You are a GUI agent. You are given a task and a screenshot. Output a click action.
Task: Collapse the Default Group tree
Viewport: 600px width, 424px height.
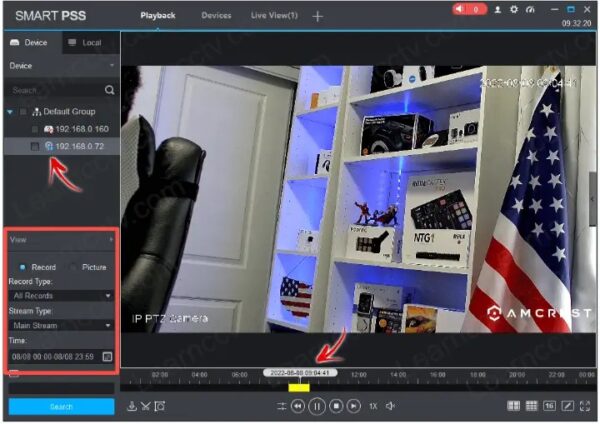11,112
